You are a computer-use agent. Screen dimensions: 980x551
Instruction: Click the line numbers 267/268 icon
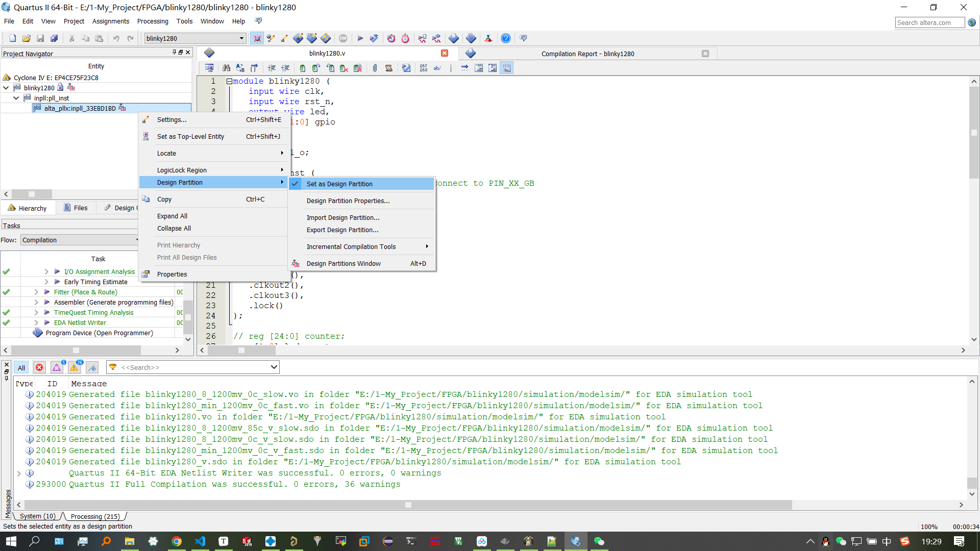[424, 68]
